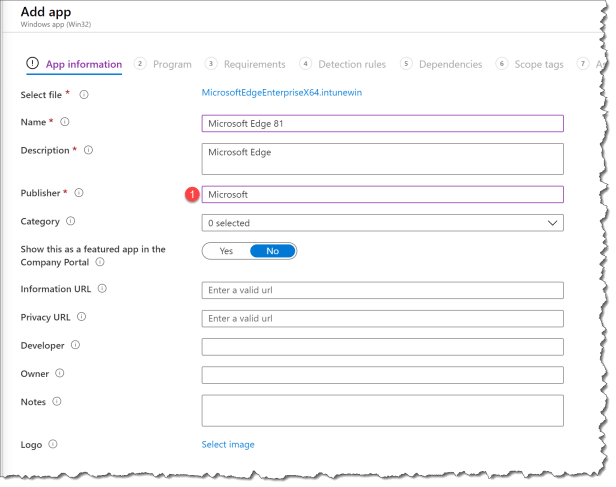
Task: Open the Dependencies step tab
Action: (441, 64)
